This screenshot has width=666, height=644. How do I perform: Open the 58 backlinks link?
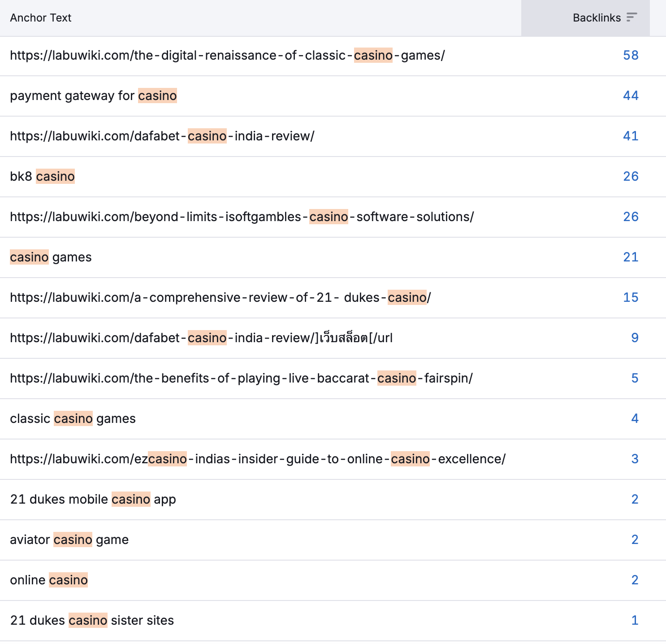[x=631, y=55]
